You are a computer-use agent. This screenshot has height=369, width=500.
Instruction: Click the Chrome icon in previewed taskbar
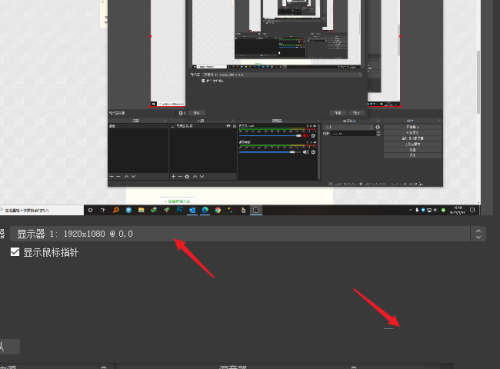[x=218, y=210]
